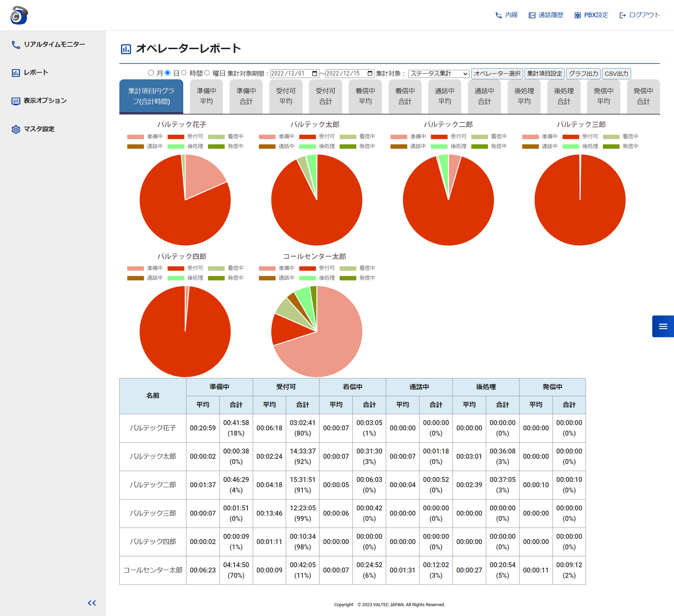Image resolution: width=674 pixels, height=616 pixels.
Task: Switch to 集計項目円グラフ(合計時間) tab
Action: click(x=151, y=96)
